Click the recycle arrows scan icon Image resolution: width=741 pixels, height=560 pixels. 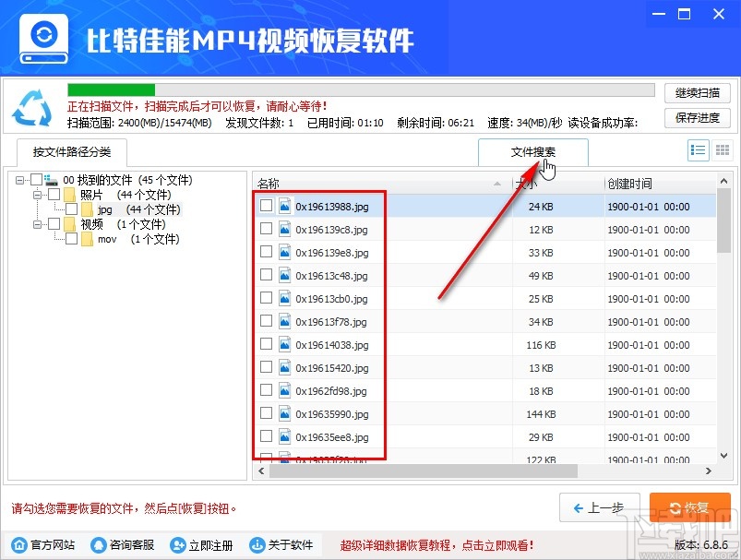point(32,108)
